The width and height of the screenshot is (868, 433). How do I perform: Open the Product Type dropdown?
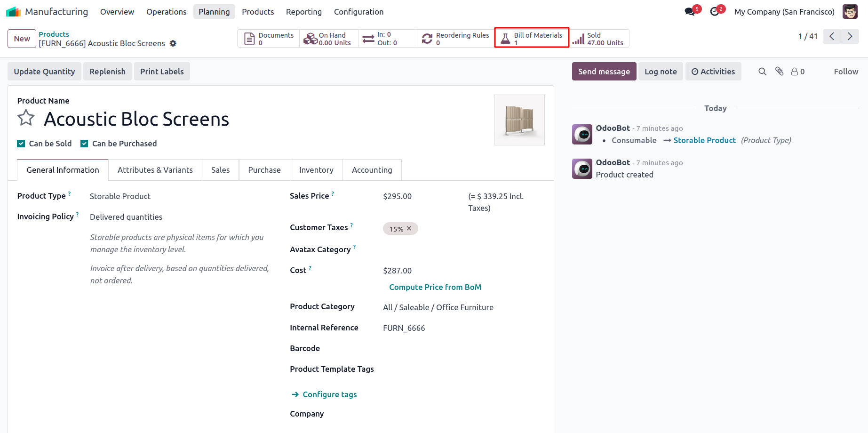[179, 196]
